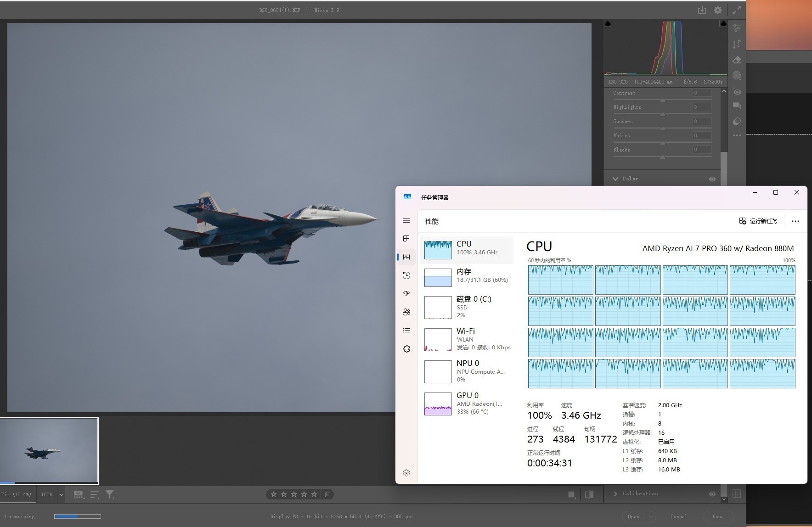This screenshot has width=812, height=527.
Task: Click the Highlights slider handle
Action: (x=663, y=114)
